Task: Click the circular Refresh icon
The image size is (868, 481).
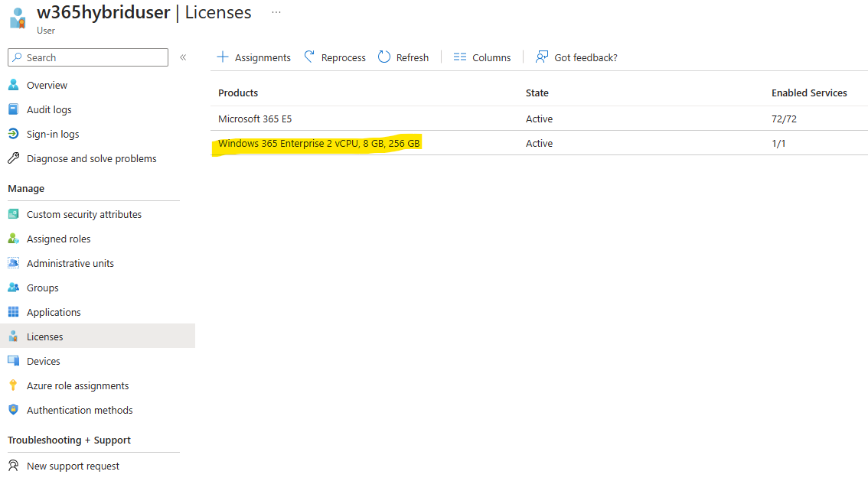Action: (384, 57)
